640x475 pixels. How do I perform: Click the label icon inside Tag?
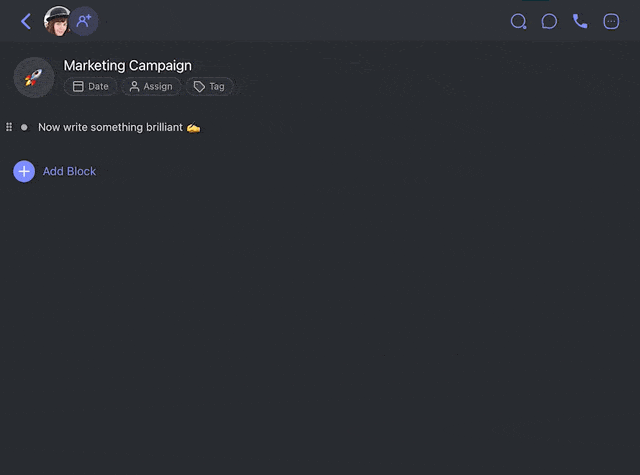[199, 87]
